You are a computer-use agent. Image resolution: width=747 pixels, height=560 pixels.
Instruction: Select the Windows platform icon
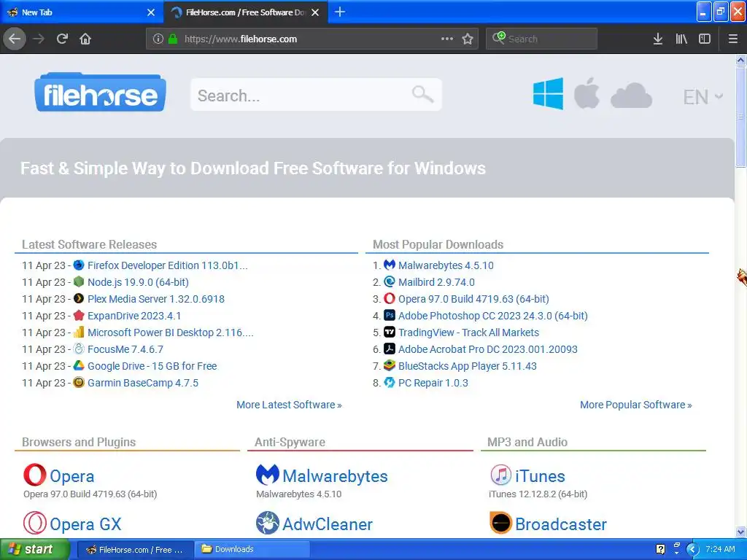point(548,94)
